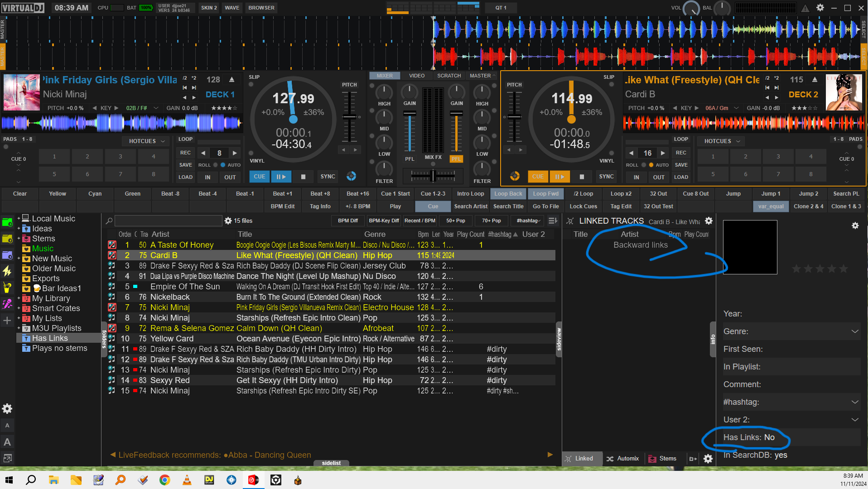
Task: Open the sideview export arrow icon
Action: coord(693,459)
